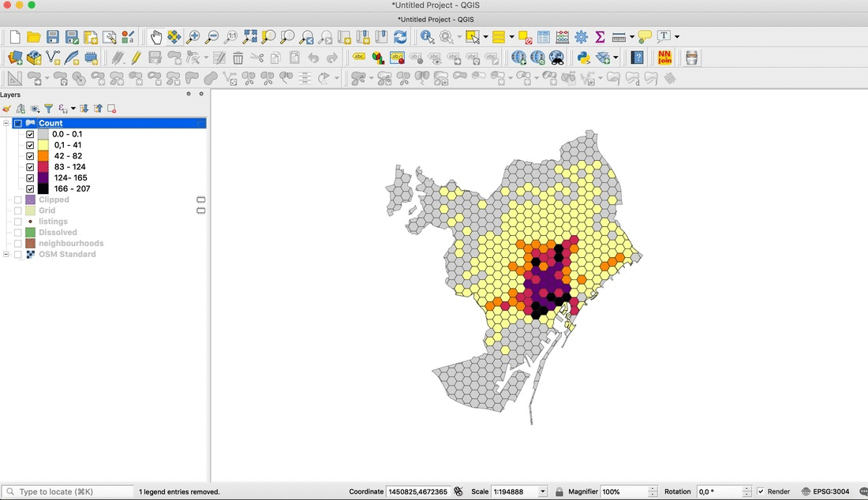Open the Add Layer dropdown next to Python icon

615,58
